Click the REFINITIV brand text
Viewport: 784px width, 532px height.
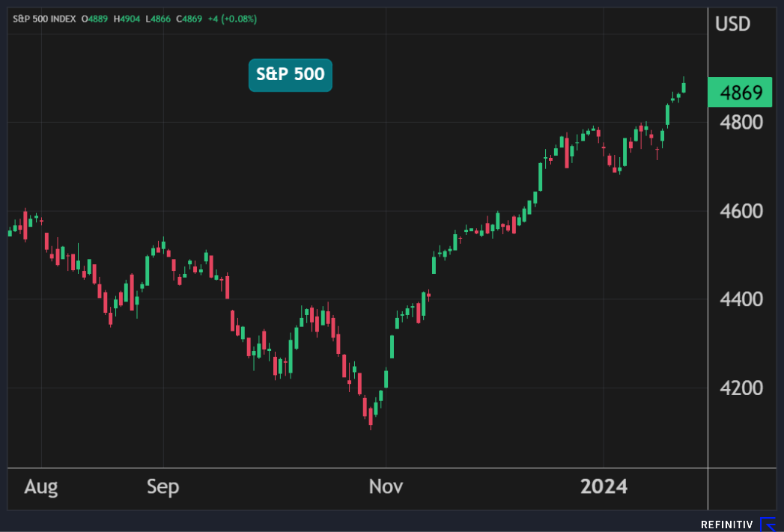[x=728, y=525]
